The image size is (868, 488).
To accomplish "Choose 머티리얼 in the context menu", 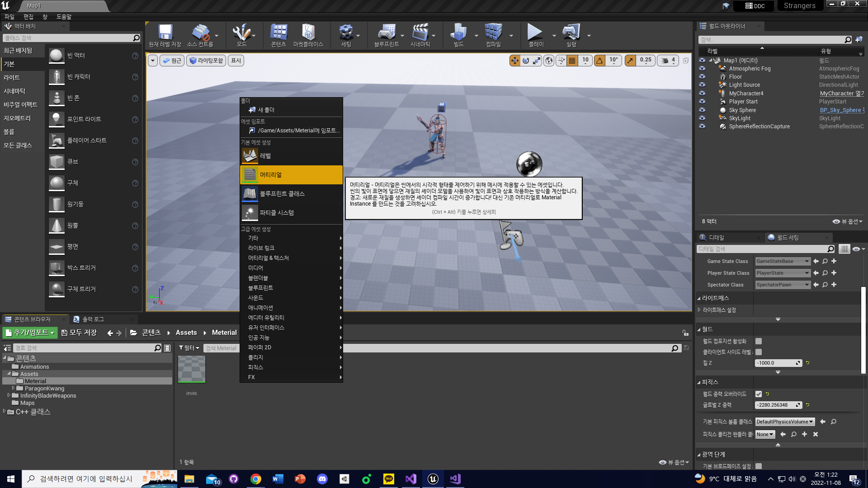I will 291,175.
